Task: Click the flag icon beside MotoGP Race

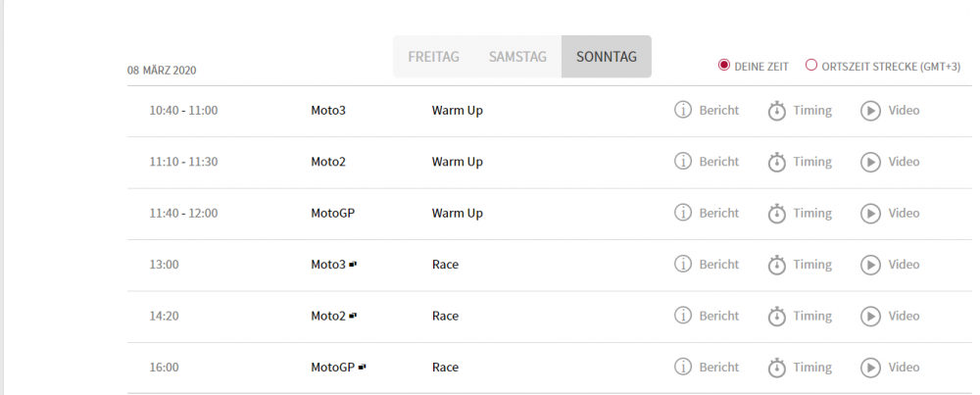Action: pyautogui.click(x=362, y=367)
